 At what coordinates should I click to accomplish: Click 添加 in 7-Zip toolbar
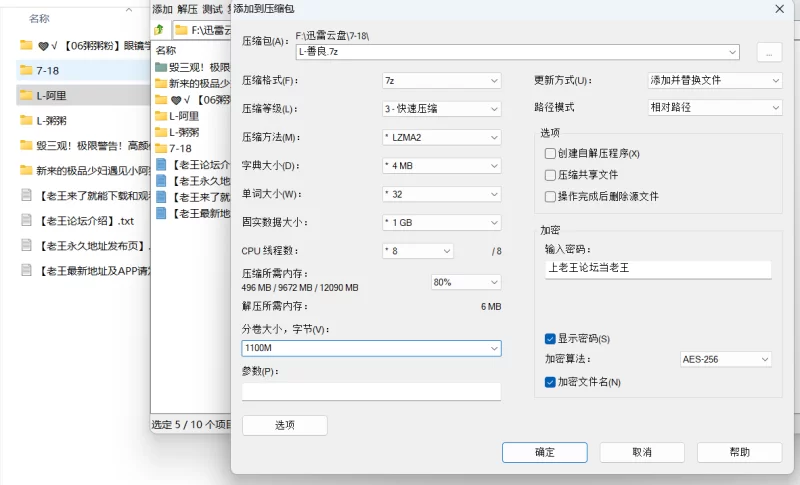click(x=162, y=9)
